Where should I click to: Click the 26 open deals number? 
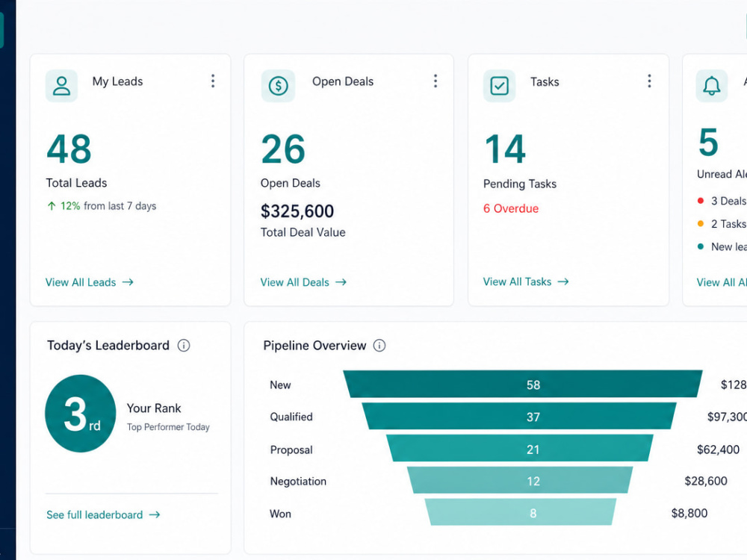(x=283, y=149)
